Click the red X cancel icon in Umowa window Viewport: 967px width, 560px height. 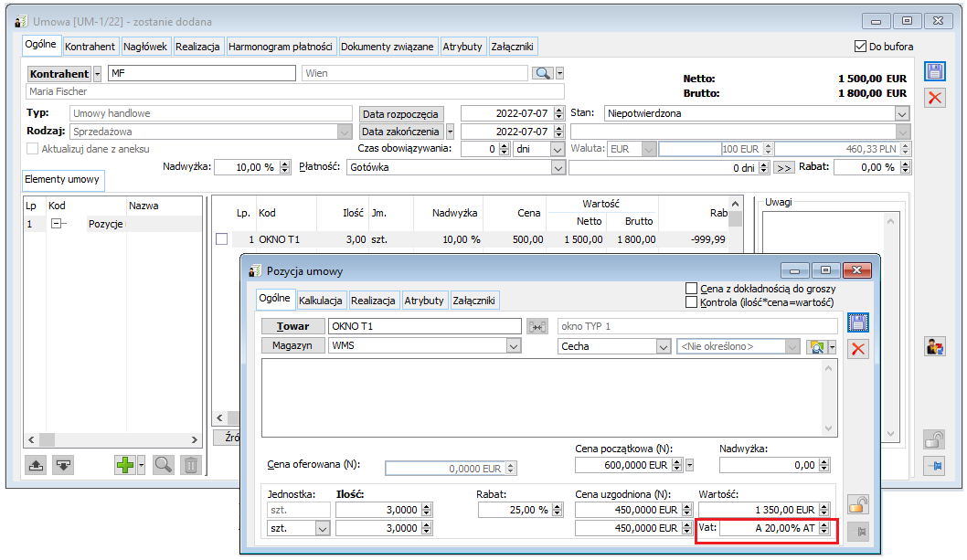click(x=934, y=98)
